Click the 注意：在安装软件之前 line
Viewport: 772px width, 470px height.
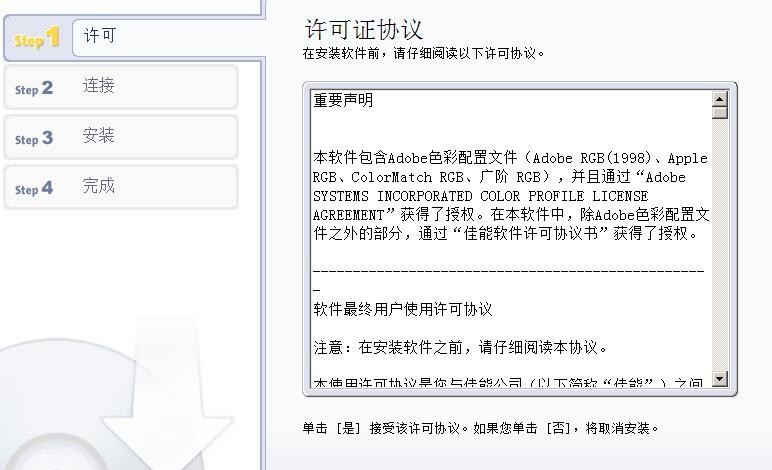[460, 347]
